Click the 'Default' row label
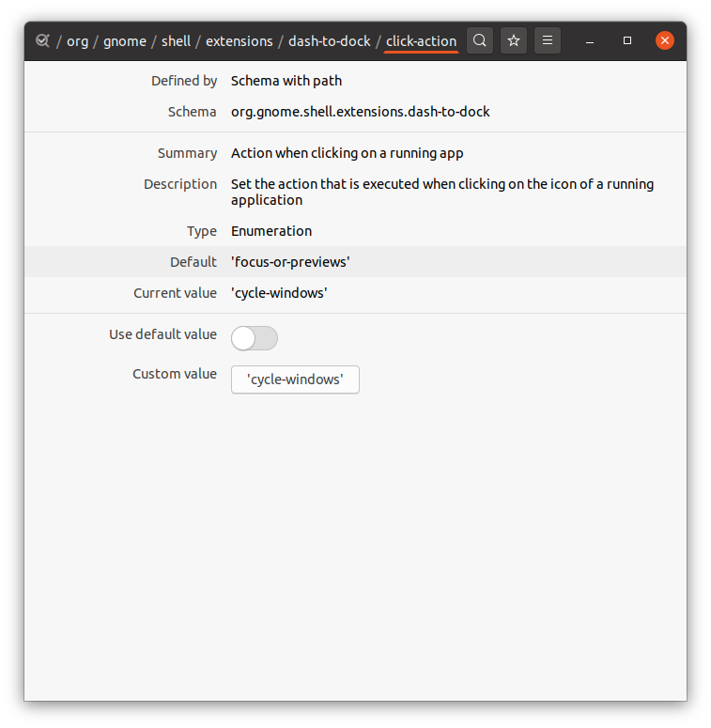Screen dimensions: 711x728 pos(193,262)
